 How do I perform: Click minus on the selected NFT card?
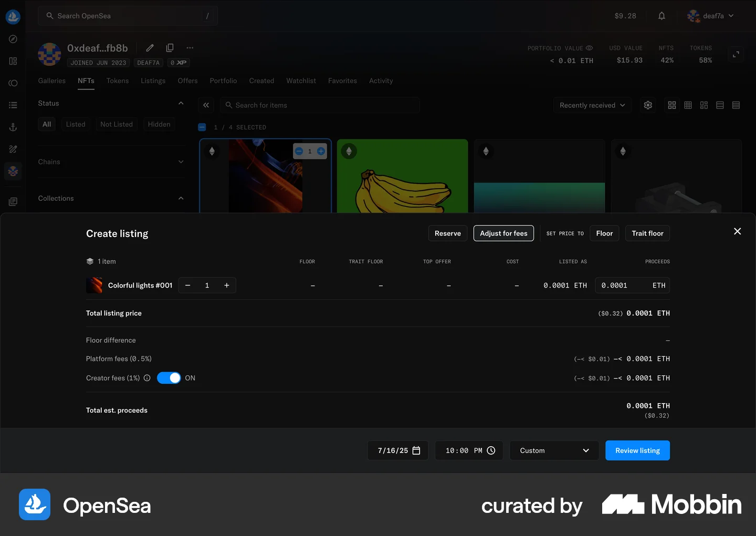299,151
